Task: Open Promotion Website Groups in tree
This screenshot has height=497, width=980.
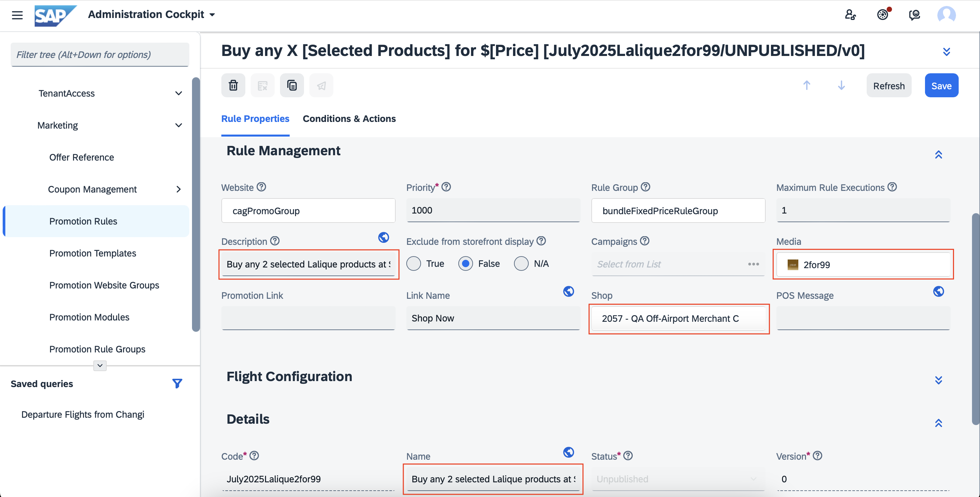Action: click(x=104, y=285)
